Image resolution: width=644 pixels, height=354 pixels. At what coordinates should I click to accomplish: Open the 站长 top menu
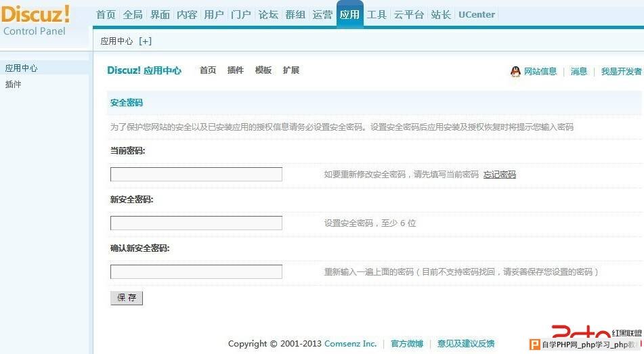click(x=441, y=15)
